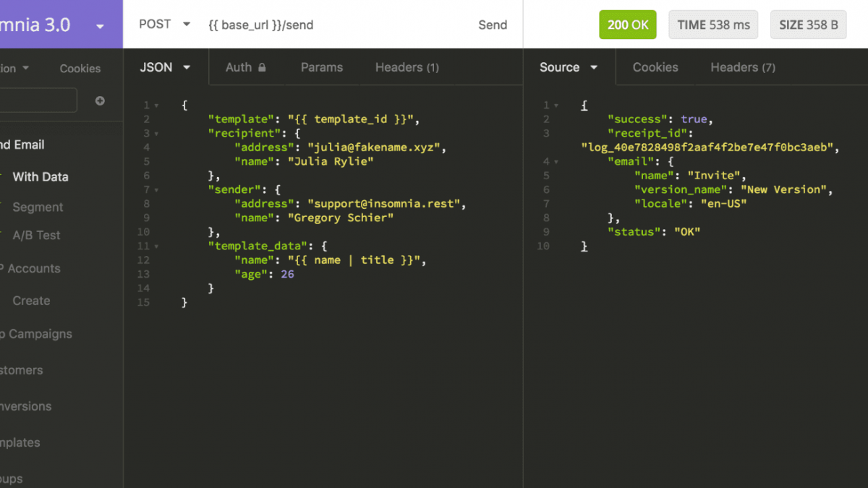The width and height of the screenshot is (868, 488).
Task: Collapse the request body at line 1 arrow
Action: (x=156, y=106)
